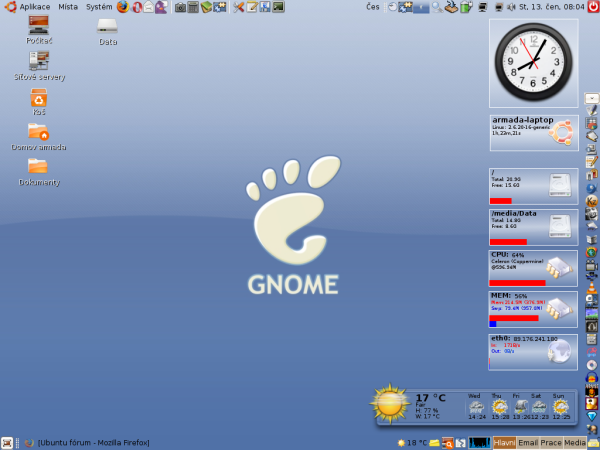Click the Čes keyboard layout indicator

373,7
